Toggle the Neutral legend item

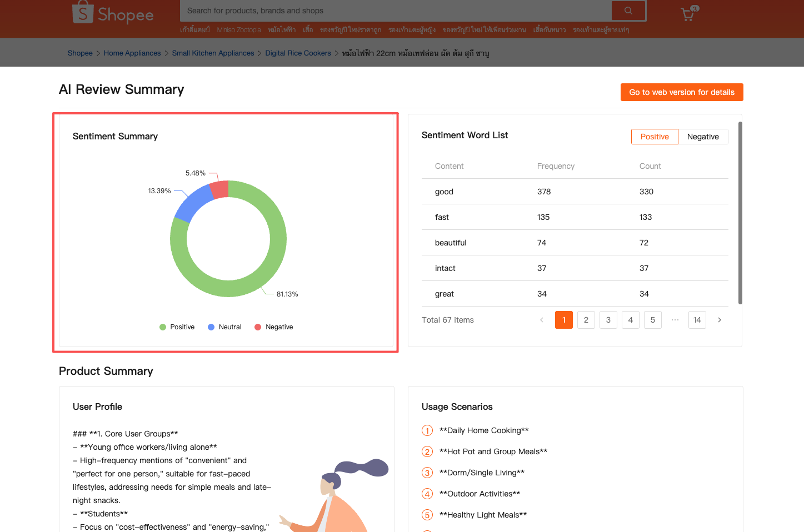[224, 327]
